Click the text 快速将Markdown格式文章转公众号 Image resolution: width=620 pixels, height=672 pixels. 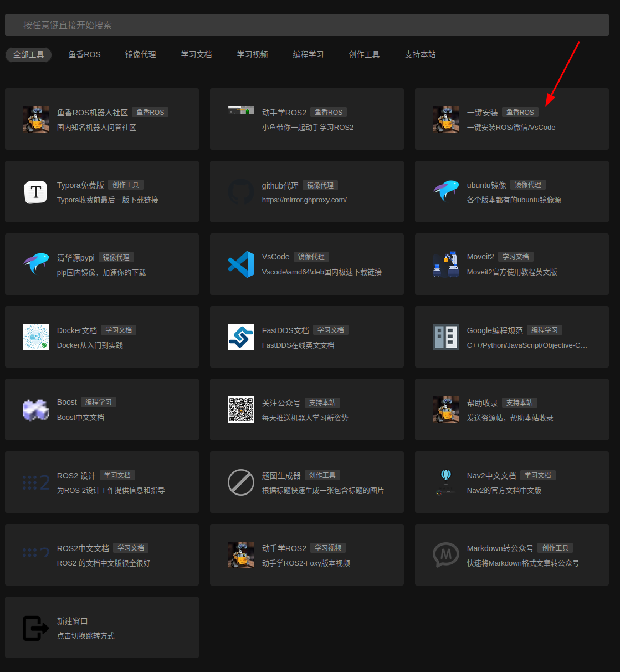point(523,563)
